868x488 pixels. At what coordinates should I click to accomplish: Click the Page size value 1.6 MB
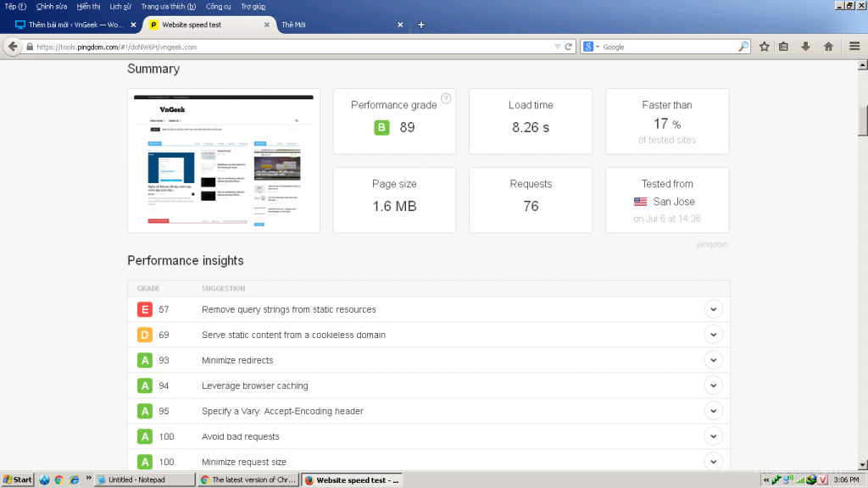pyautogui.click(x=394, y=206)
